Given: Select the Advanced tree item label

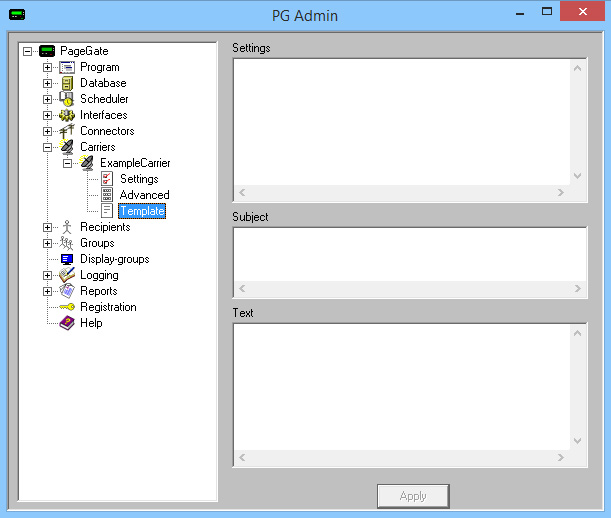Looking at the screenshot, I should [145, 195].
